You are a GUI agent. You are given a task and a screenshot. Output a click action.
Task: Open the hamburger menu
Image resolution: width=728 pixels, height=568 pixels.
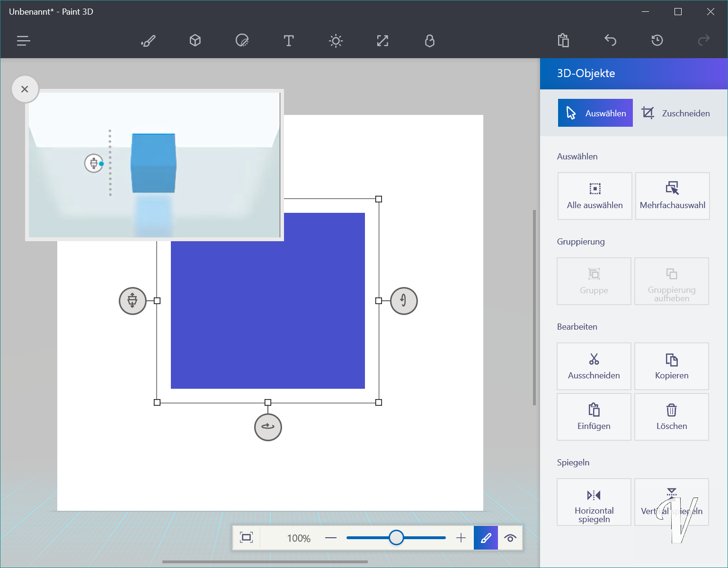pyautogui.click(x=23, y=41)
